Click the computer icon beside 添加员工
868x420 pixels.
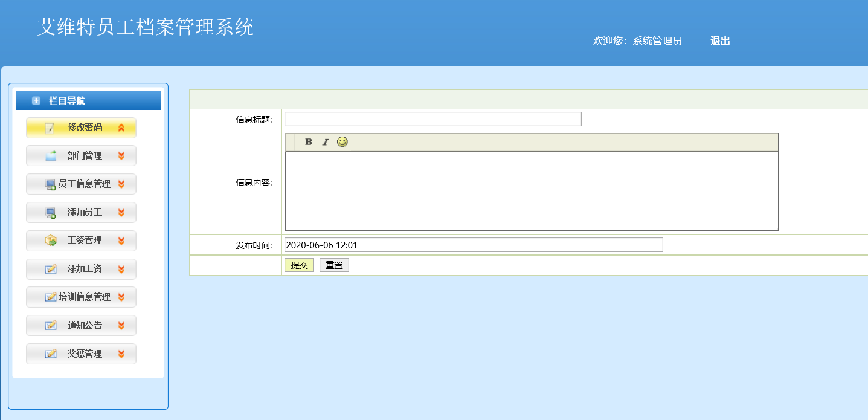tap(51, 213)
